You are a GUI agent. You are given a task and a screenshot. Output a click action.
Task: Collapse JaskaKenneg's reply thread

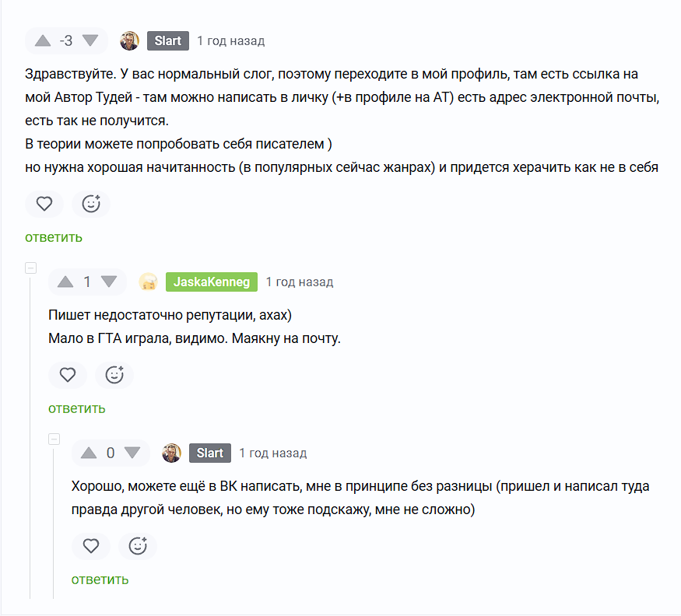31,268
